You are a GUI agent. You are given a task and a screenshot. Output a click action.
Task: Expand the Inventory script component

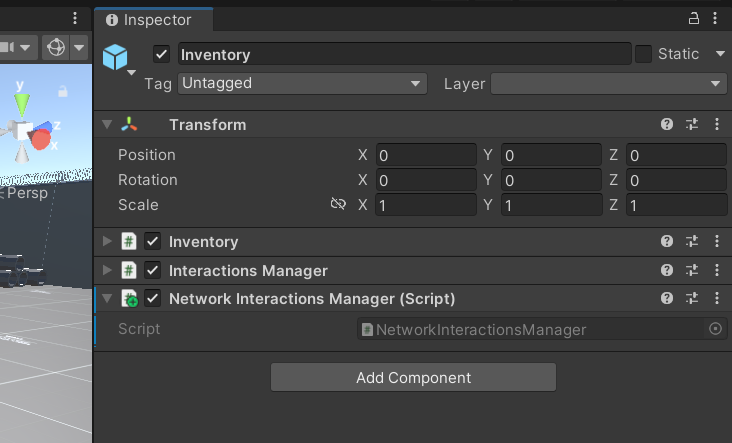point(107,242)
